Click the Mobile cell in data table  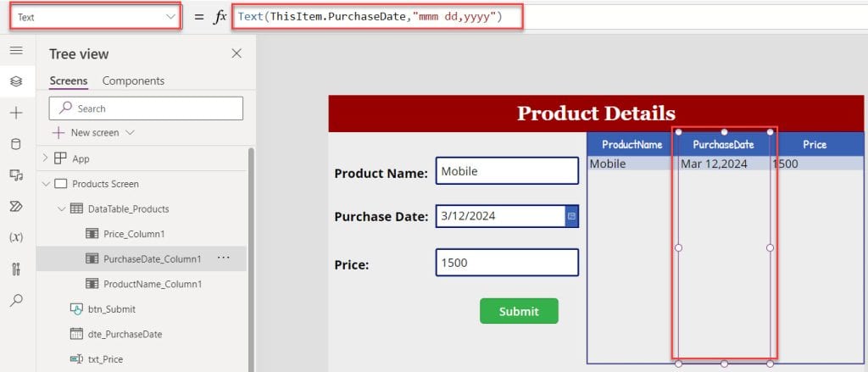(x=632, y=164)
